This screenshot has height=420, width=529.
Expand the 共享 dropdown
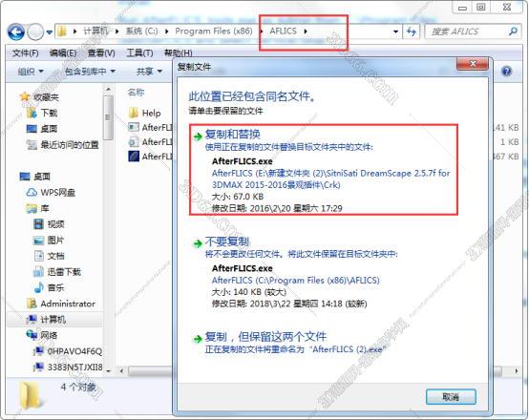point(150,72)
